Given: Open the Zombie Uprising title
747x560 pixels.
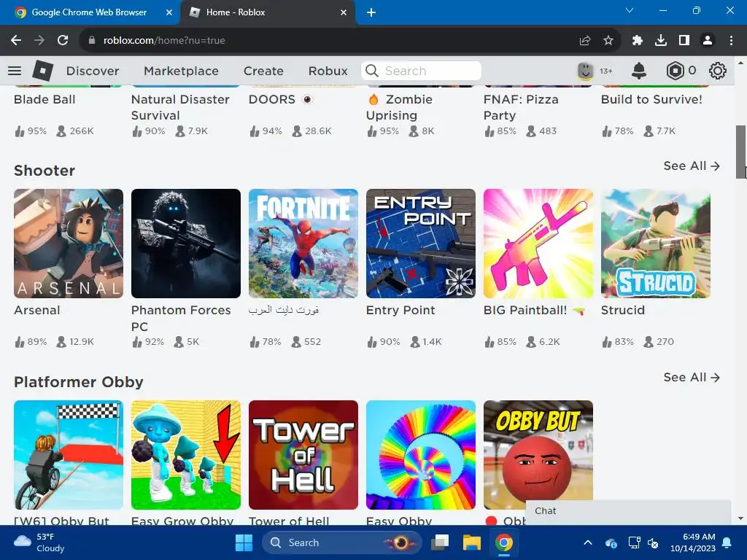Looking at the screenshot, I should pyautogui.click(x=399, y=107).
